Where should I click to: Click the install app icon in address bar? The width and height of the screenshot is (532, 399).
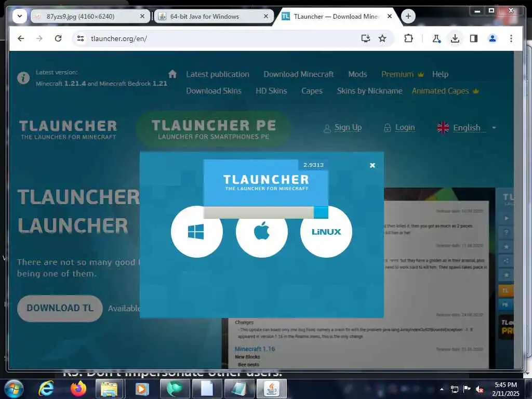365,38
